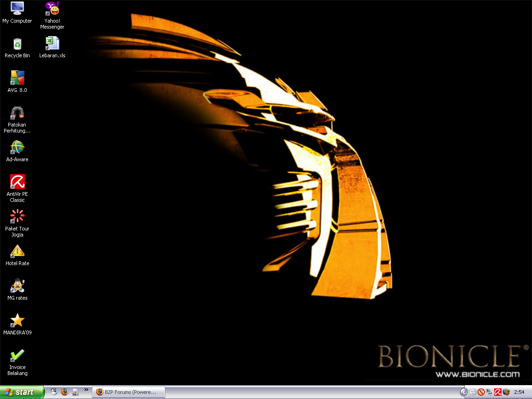
Task: Click the red prohibited-sign tray icon
Action: click(x=481, y=392)
